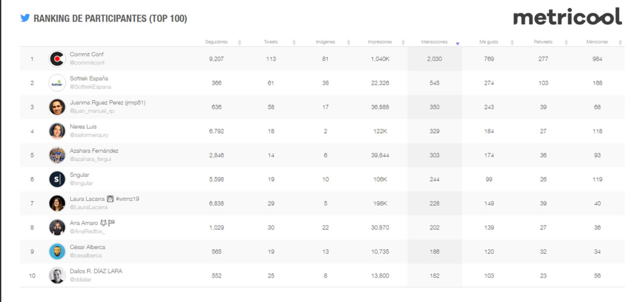Click César Alberca's avatar icon
644x302 pixels.
coord(57,251)
